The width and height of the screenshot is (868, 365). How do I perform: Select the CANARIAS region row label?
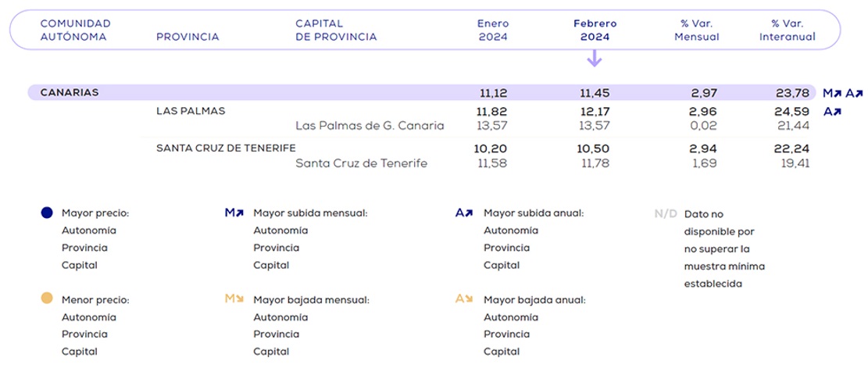pyautogui.click(x=70, y=92)
